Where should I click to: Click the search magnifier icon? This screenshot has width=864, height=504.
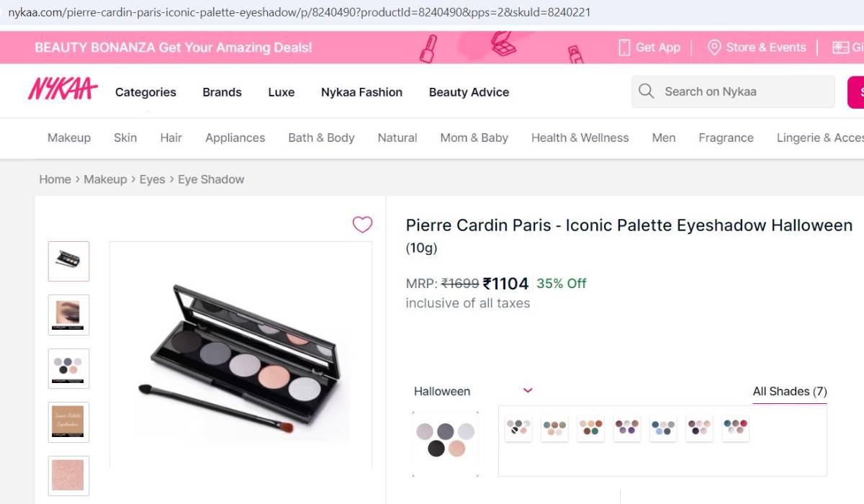click(646, 91)
